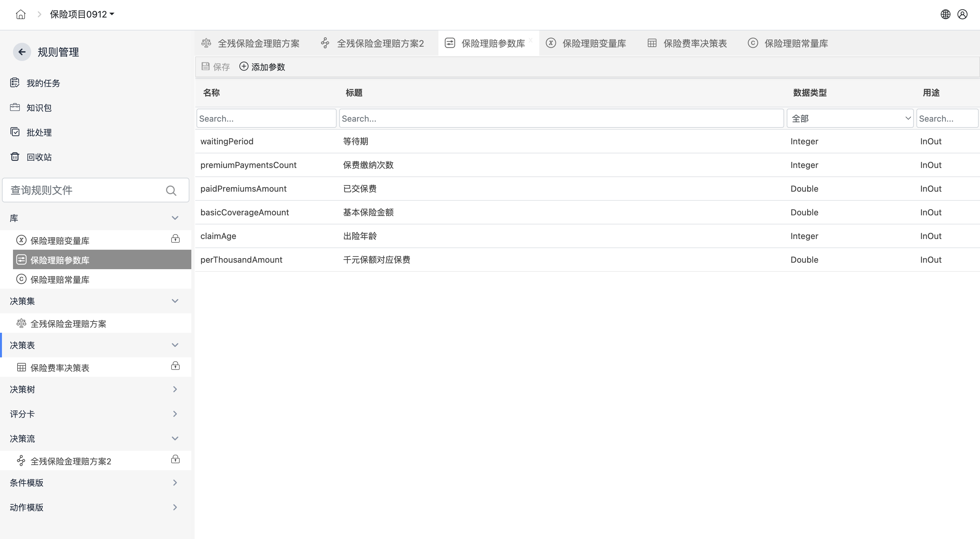Select 保险理赔常量库 in the sidebar tree
Image resolution: width=980 pixels, height=539 pixels.
(60, 280)
